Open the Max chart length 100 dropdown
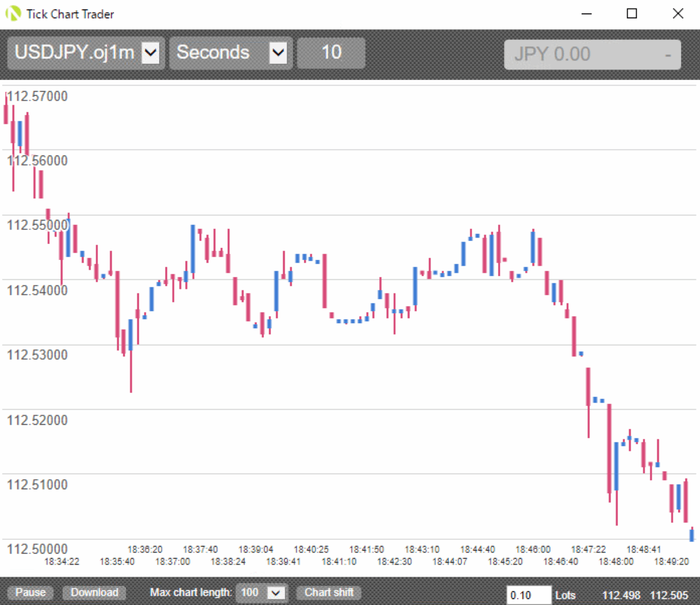This screenshot has width=700, height=605. [276, 592]
